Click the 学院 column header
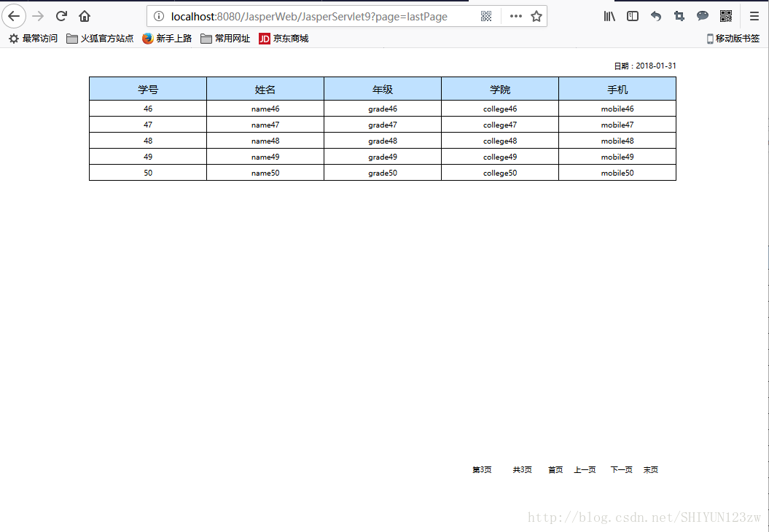Image resolution: width=769 pixels, height=532 pixels. pos(500,89)
